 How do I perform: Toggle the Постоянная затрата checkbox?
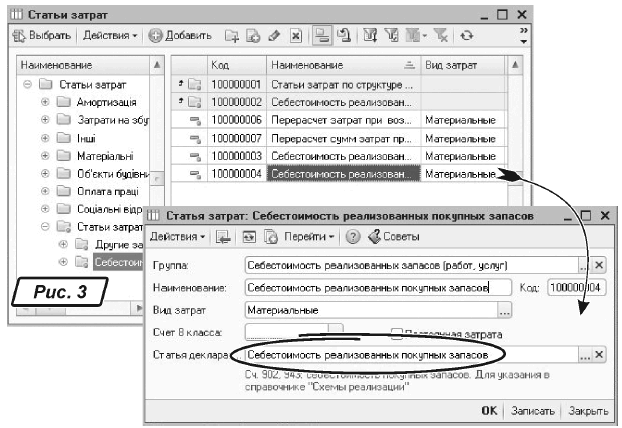396,333
